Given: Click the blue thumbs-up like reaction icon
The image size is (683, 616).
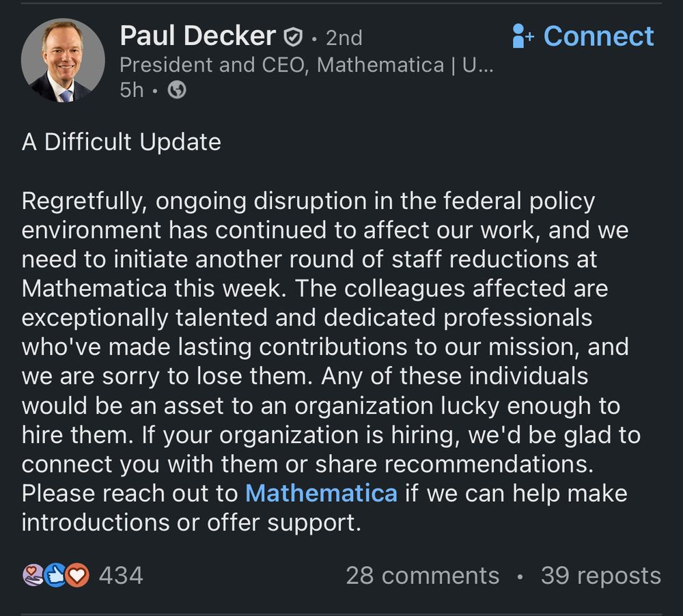Looking at the screenshot, I should (53, 576).
